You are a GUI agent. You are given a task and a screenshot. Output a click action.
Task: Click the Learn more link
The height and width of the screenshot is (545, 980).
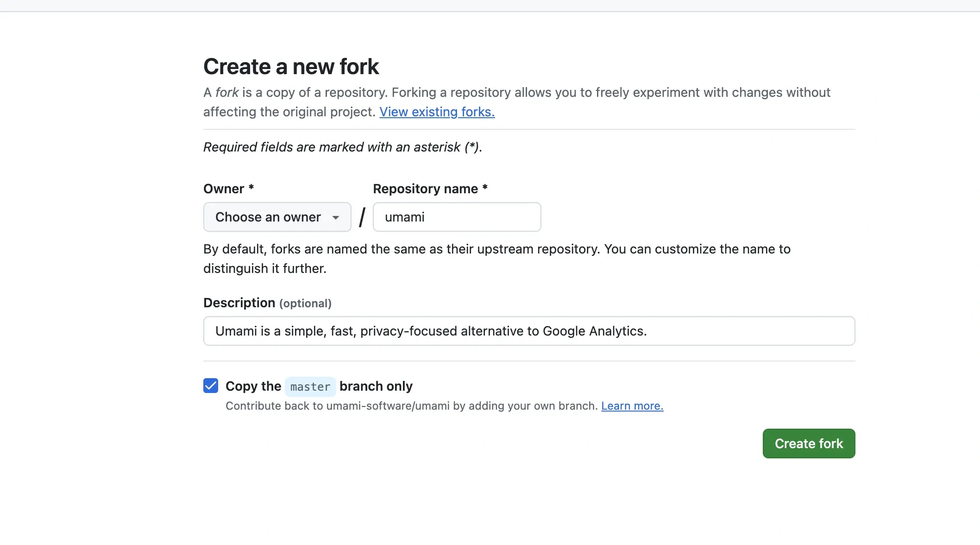(x=632, y=406)
